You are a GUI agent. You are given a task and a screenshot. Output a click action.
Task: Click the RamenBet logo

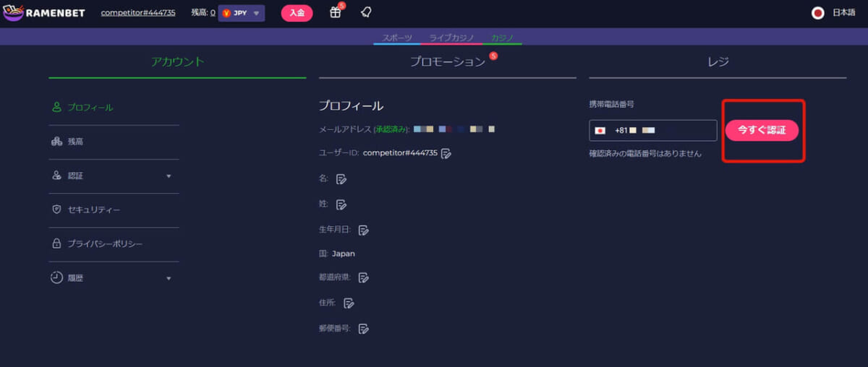pyautogui.click(x=44, y=12)
